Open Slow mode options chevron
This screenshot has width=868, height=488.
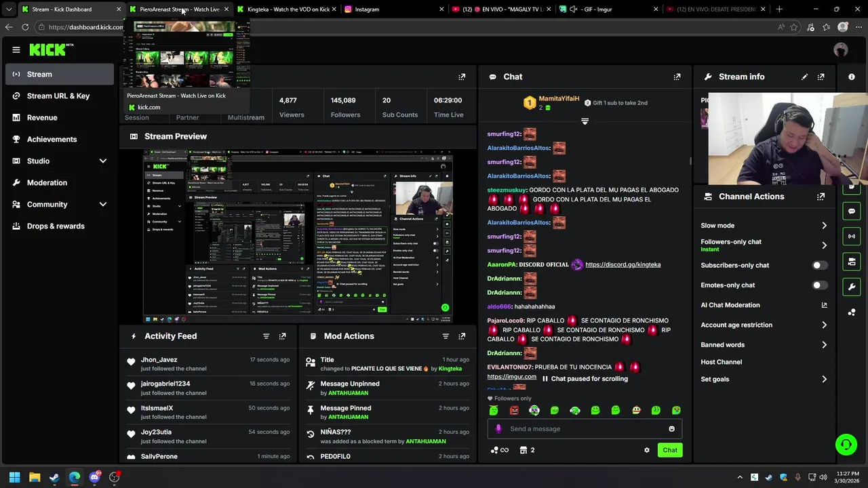[824, 226]
